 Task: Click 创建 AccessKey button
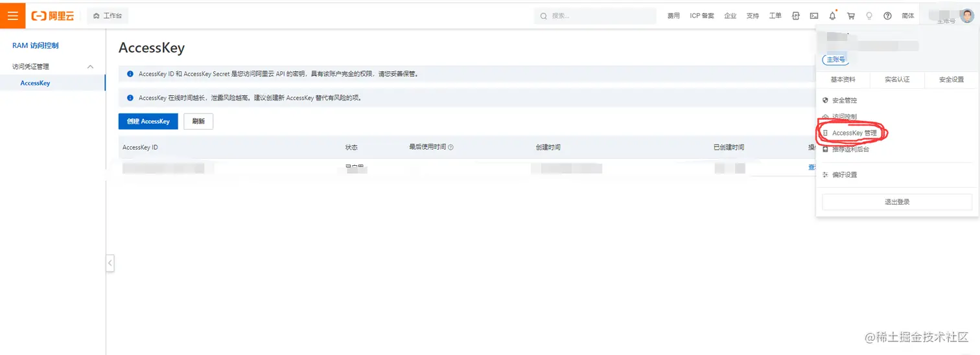pyautogui.click(x=148, y=121)
